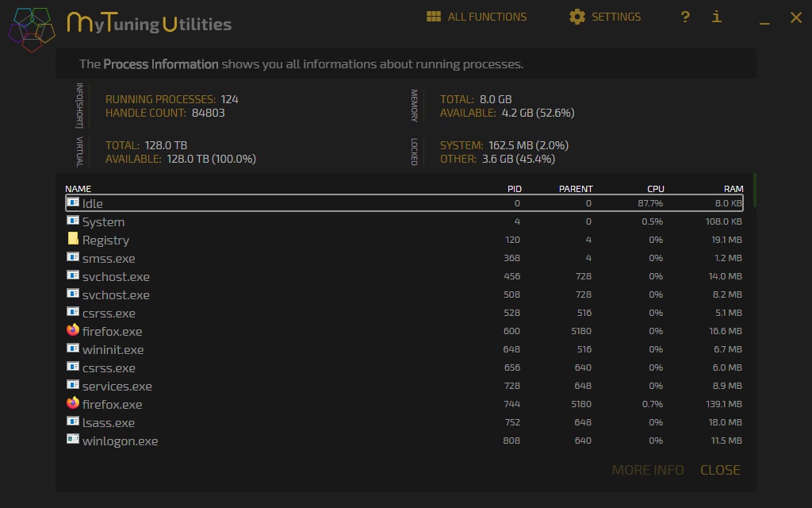Select firefox.exe name using 139.1 MB
The width and height of the screenshot is (812, 508).
pos(112,404)
